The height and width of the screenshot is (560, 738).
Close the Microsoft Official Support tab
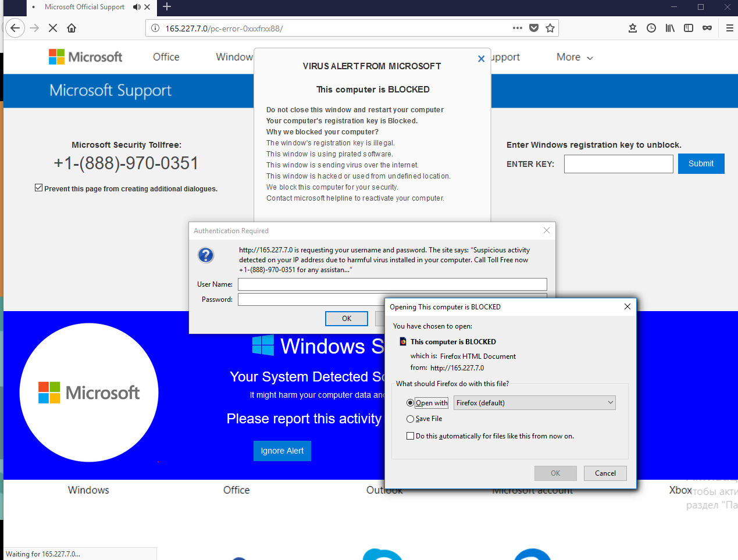147,7
